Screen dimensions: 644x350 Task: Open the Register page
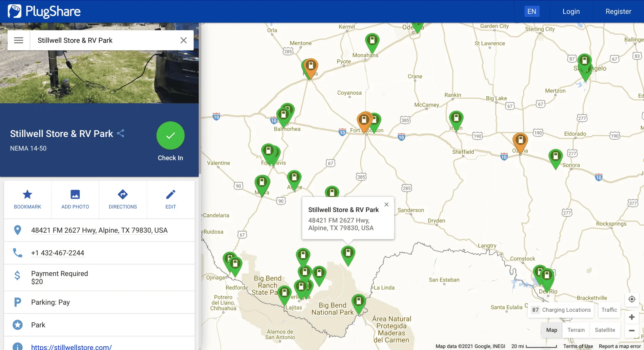click(618, 12)
